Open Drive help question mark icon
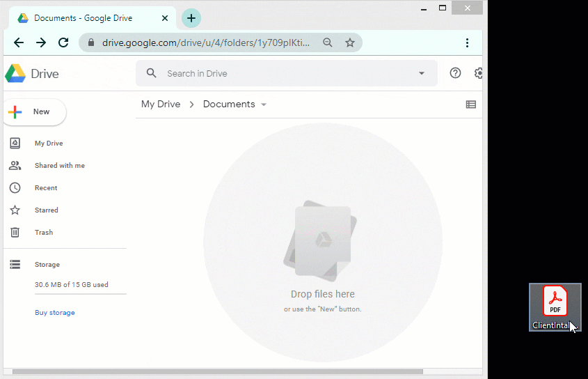This screenshot has width=588, height=379. [455, 73]
